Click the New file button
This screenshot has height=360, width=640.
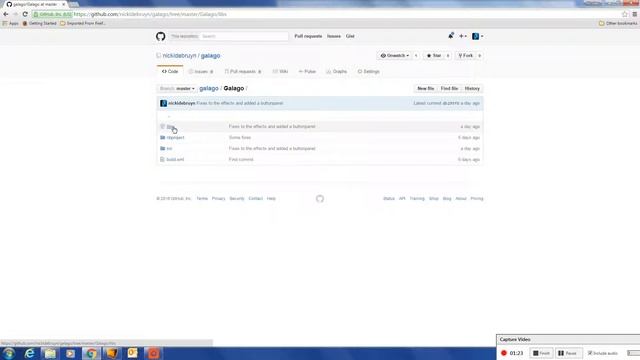(x=425, y=89)
